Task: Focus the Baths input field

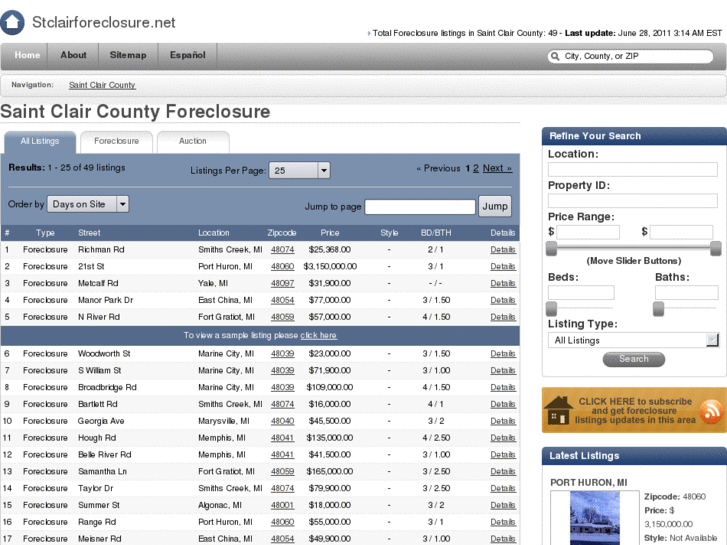Action: (x=687, y=292)
